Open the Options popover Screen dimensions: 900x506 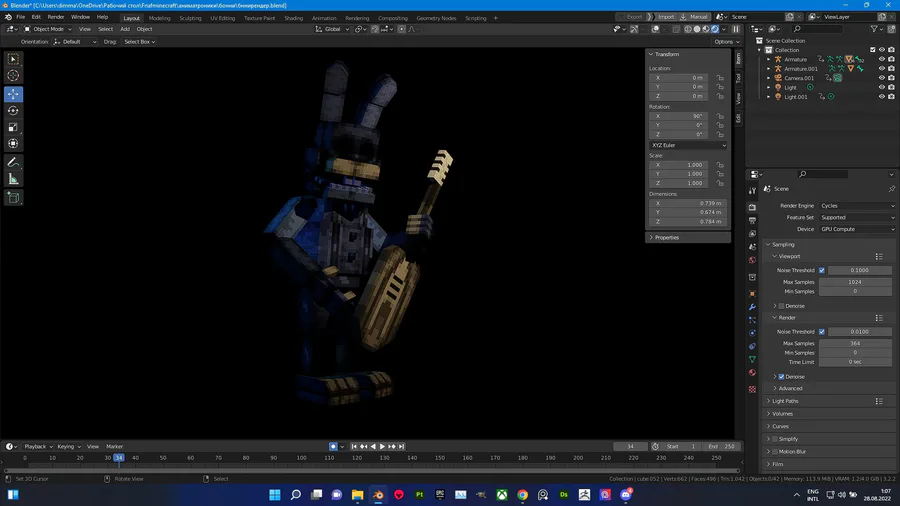pyautogui.click(x=726, y=42)
